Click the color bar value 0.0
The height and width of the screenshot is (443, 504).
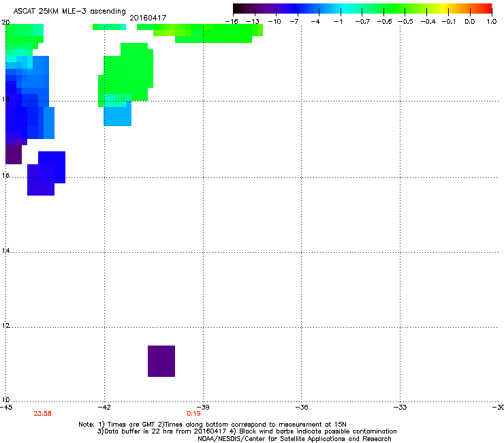point(470,22)
